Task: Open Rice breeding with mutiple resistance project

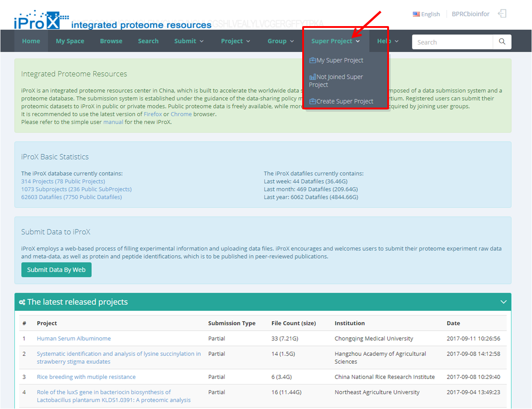Action: [86, 377]
